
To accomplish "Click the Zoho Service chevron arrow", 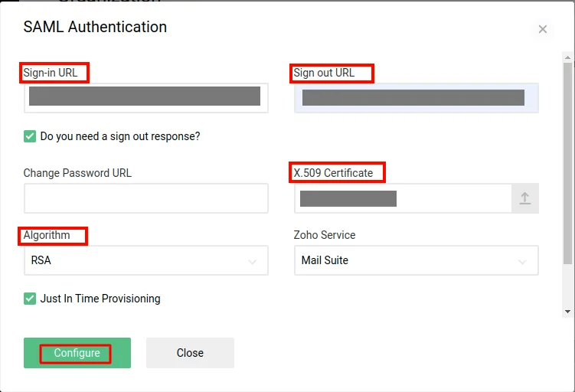I will (523, 261).
